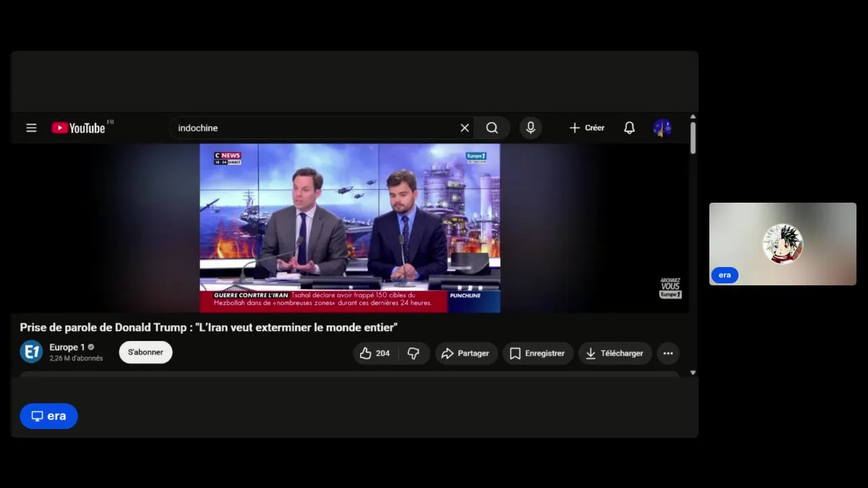The height and width of the screenshot is (488, 868).
Task: Click the era name tag on participant tile
Action: tap(725, 275)
